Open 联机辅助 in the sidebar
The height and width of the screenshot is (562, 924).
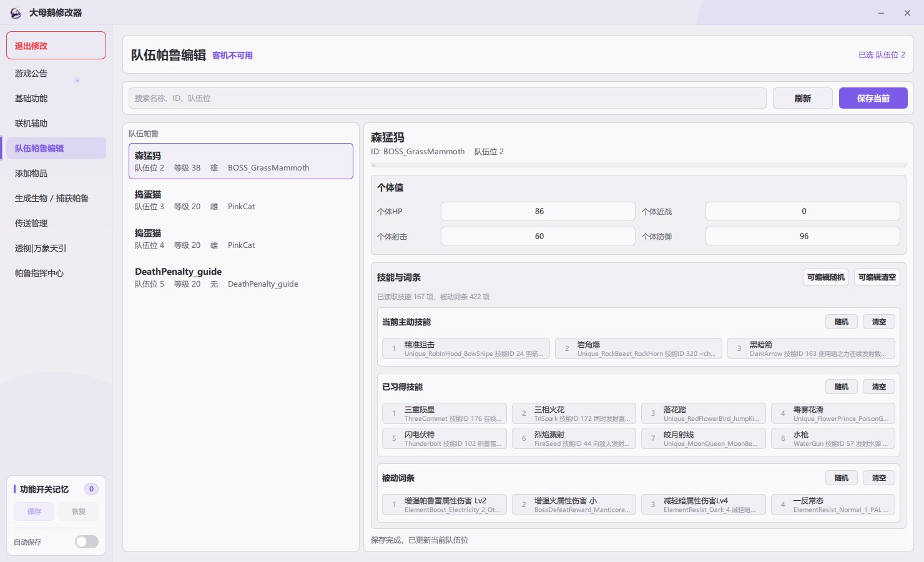[56, 124]
